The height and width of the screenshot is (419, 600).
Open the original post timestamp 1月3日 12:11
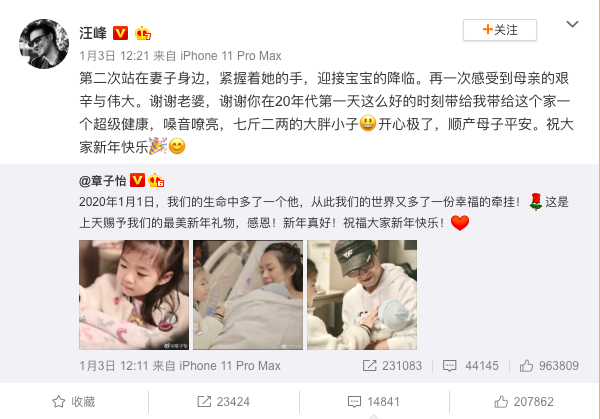[114, 366]
